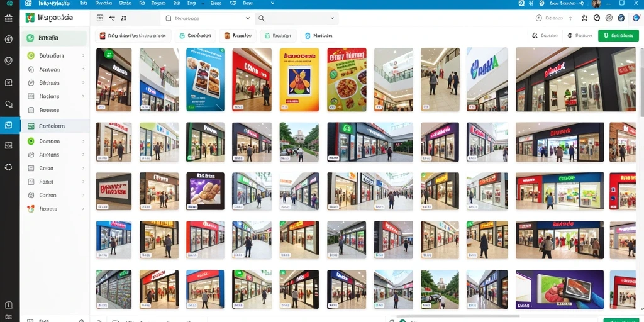The width and height of the screenshot is (644, 322).
Task: Click the button directly left of the green button
Action: (x=579, y=36)
